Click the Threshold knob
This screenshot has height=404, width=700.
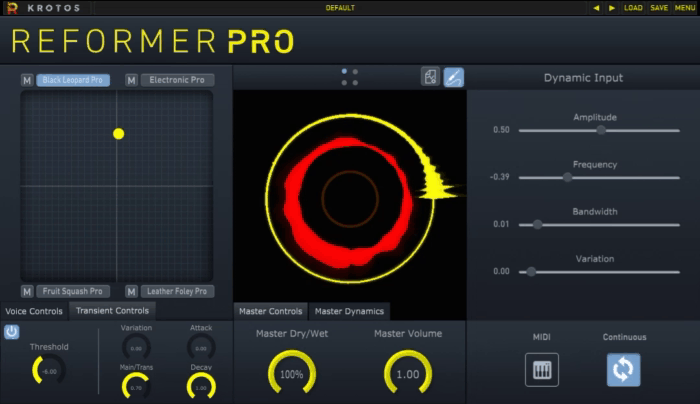click(x=49, y=371)
